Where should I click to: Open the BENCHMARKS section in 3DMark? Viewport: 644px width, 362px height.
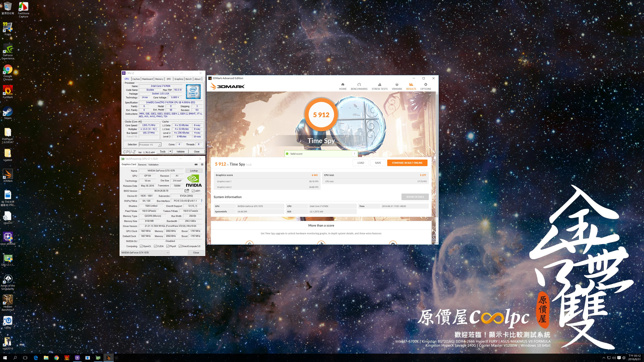pyautogui.click(x=359, y=86)
